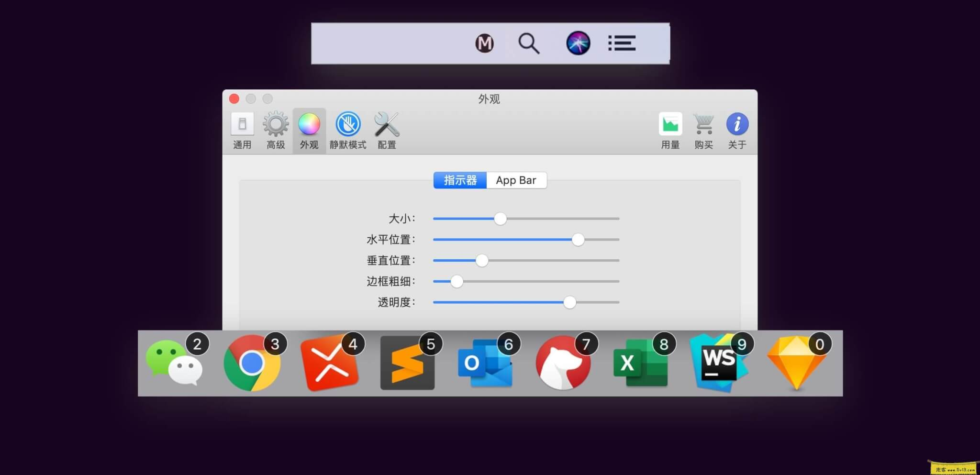Move the 垂直位置 vertical position slider
Viewport: 980px width, 475px height.
tap(482, 260)
